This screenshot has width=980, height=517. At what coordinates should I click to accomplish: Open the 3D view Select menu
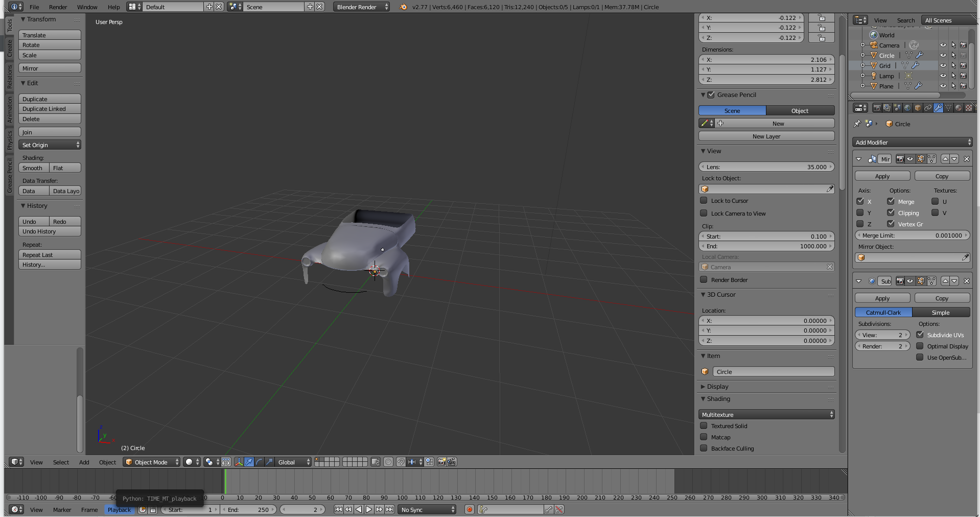61,462
